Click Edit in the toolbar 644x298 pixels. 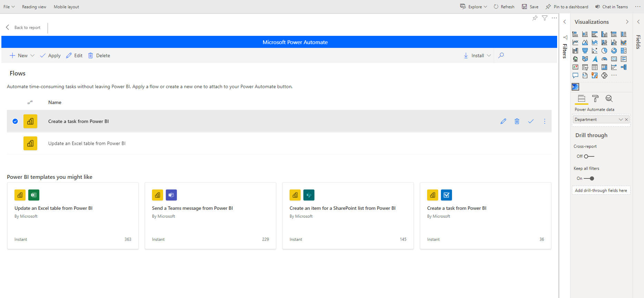74,55
